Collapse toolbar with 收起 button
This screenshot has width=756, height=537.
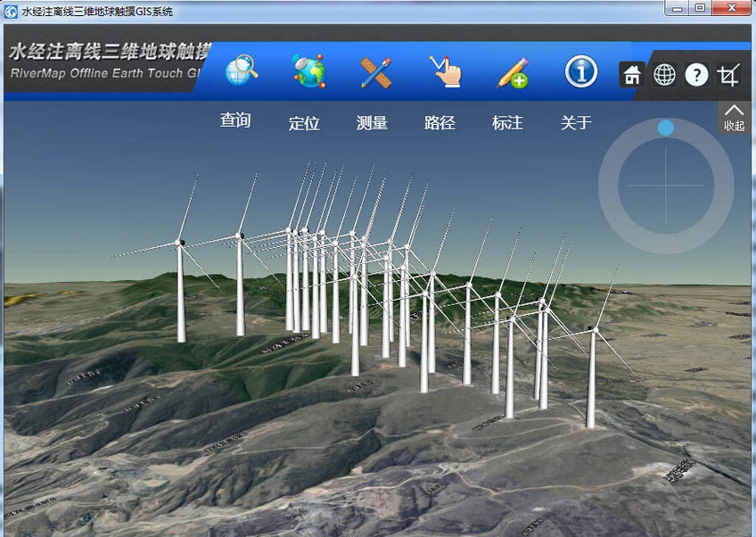click(734, 119)
